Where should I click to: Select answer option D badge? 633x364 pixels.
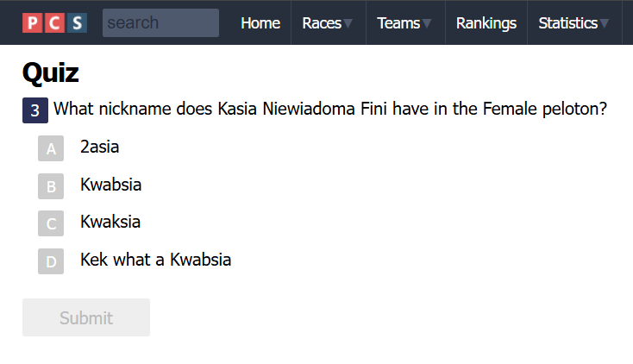click(x=51, y=261)
